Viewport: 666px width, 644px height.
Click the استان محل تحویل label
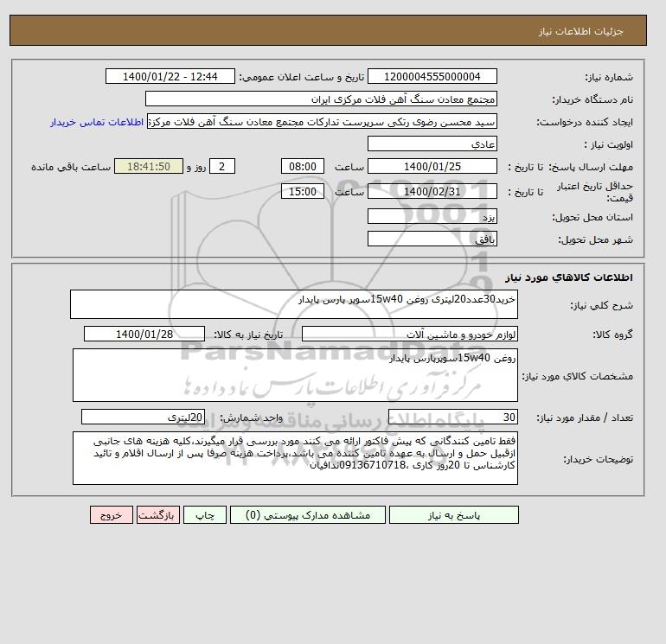(x=592, y=217)
